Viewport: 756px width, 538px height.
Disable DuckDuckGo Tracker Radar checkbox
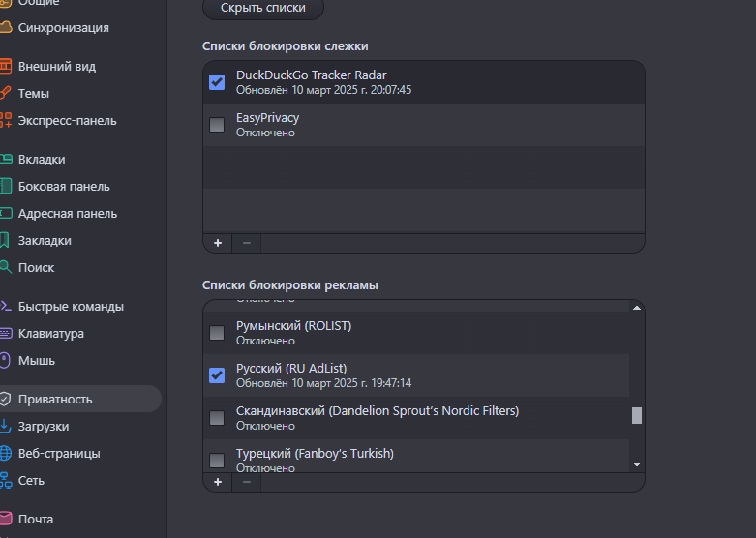pos(217,82)
